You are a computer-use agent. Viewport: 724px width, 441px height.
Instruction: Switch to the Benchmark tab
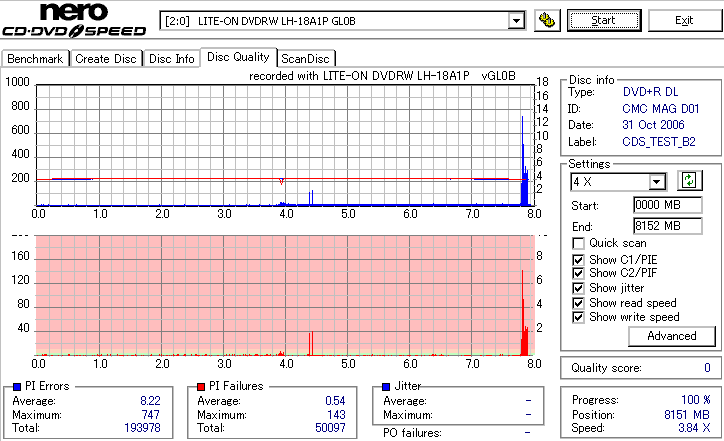35,59
